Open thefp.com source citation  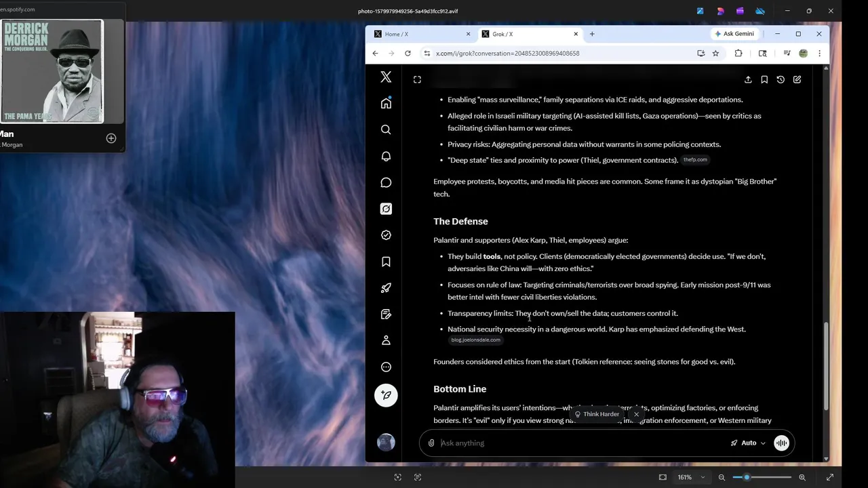(x=695, y=160)
